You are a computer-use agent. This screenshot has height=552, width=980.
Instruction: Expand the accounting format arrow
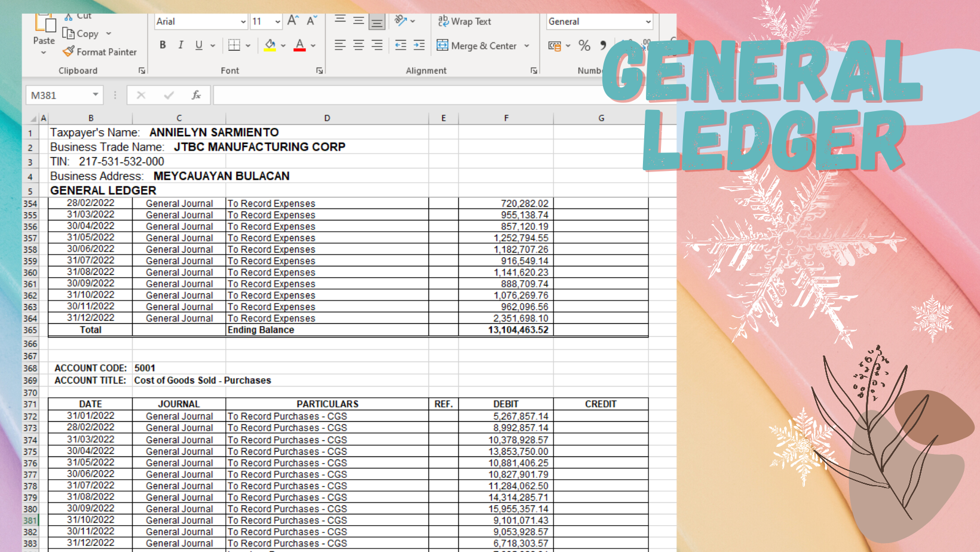pos(568,45)
